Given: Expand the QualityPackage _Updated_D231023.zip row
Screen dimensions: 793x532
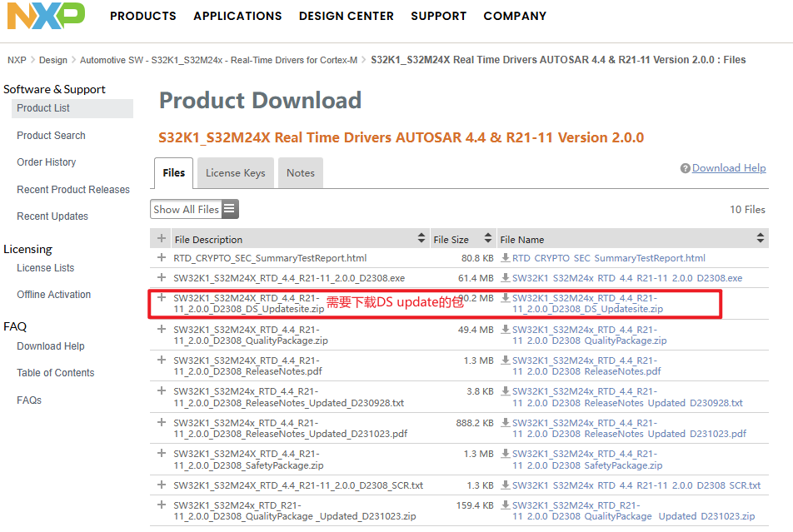Looking at the screenshot, I should [x=162, y=505].
